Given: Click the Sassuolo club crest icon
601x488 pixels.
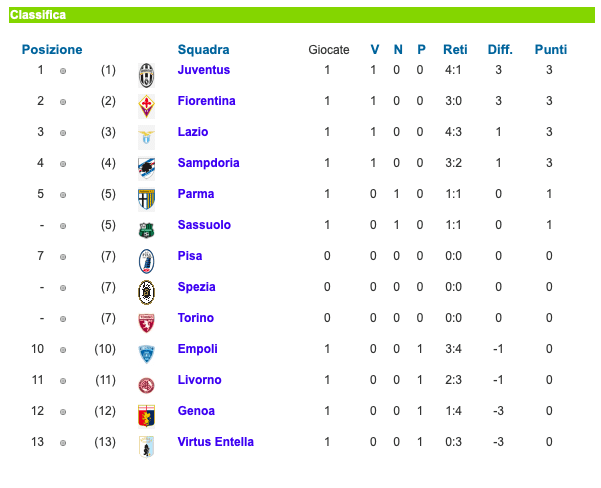Looking at the screenshot, I should coord(147,227).
